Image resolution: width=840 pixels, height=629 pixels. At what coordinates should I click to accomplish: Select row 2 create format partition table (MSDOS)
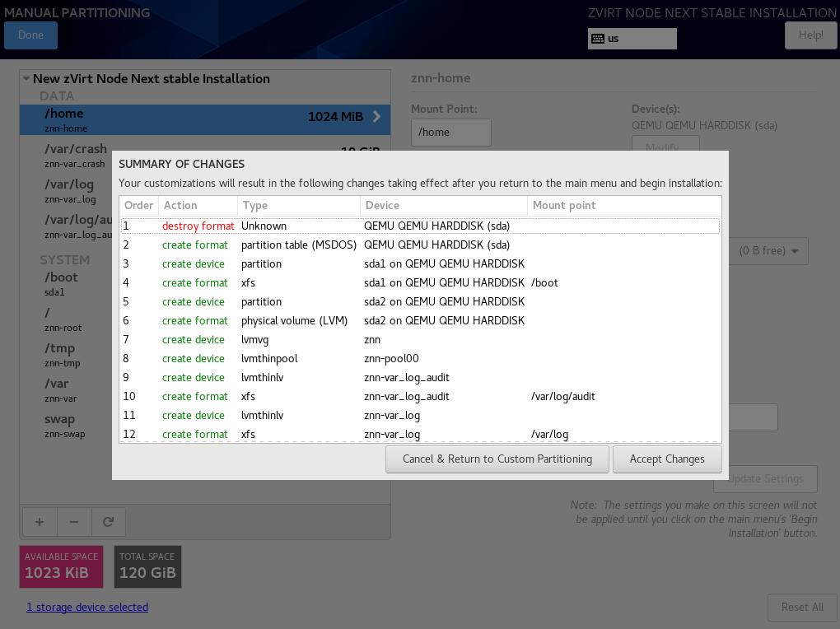click(421, 245)
